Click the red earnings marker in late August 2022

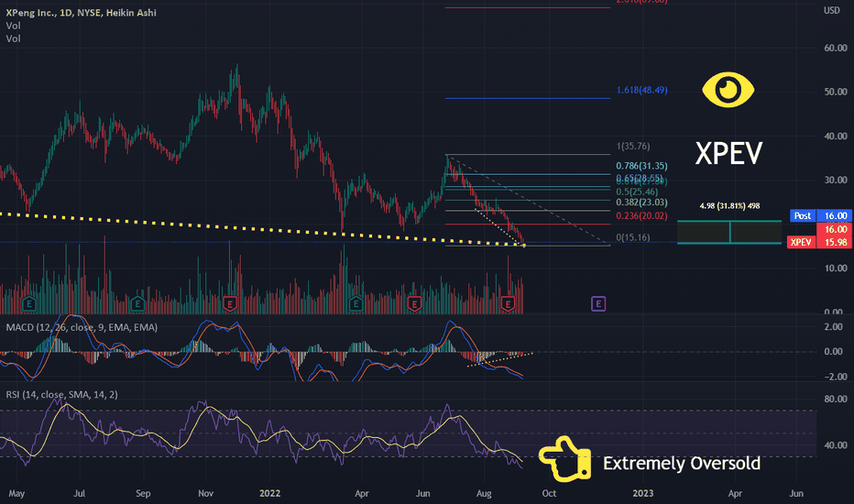point(508,303)
